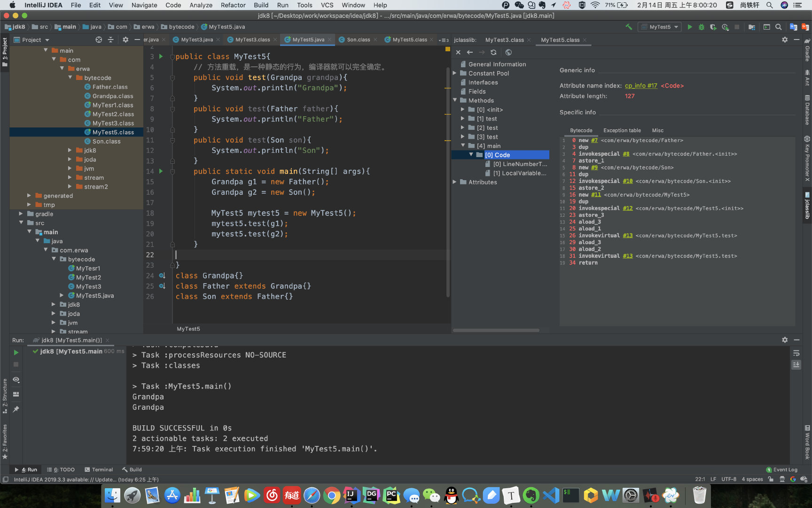Click the pin tab icon in Run panel

(x=16, y=409)
